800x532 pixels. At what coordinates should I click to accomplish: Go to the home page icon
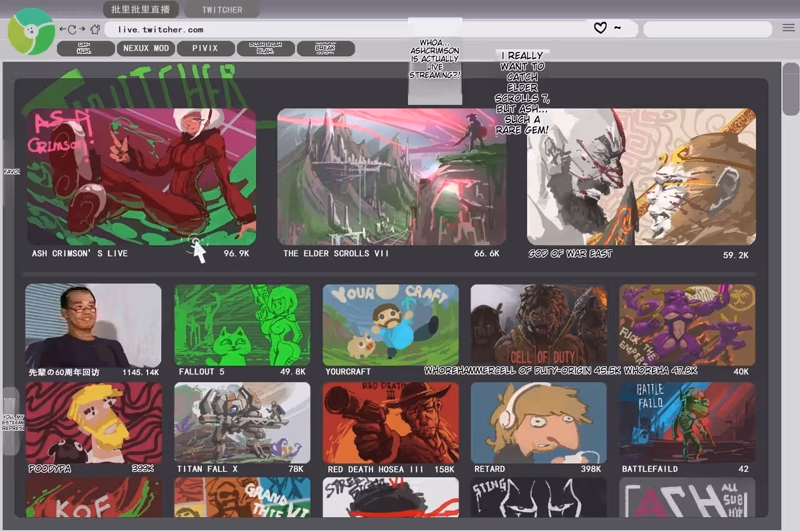coord(95,29)
